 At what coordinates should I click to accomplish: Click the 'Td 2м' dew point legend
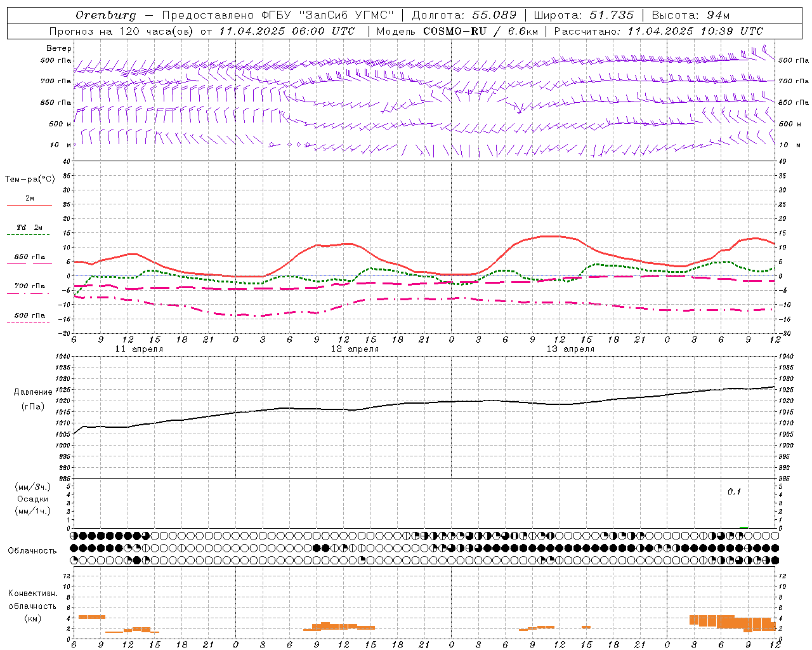click(x=30, y=227)
